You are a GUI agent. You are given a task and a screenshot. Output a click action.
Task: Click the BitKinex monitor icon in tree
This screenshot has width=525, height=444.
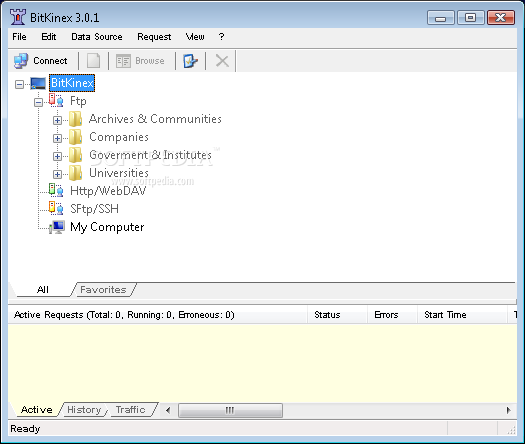pyautogui.click(x=38, y=83)
